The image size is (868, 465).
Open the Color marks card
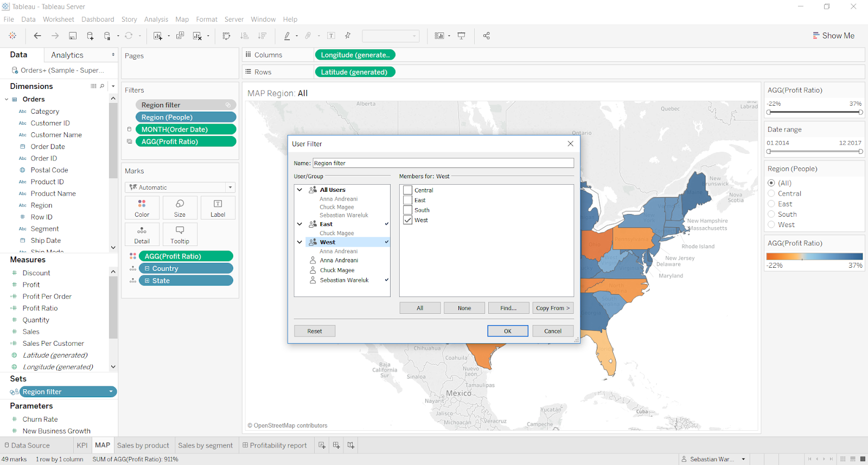pyautogui.click(x=142, y=208)
